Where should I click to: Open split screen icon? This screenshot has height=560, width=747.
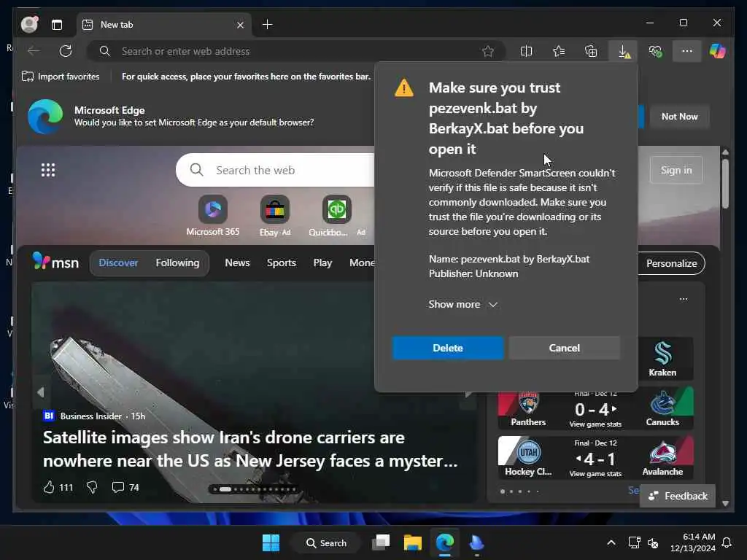click(x=526, y=51)
